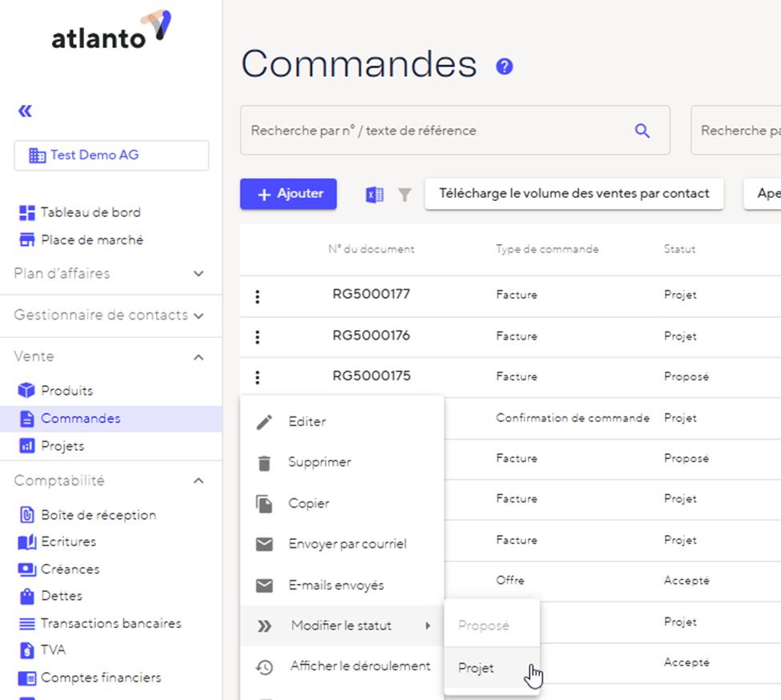The image size is (781, 700).
Task: Select Copier in the context menu
Action: tap(308, 504)
